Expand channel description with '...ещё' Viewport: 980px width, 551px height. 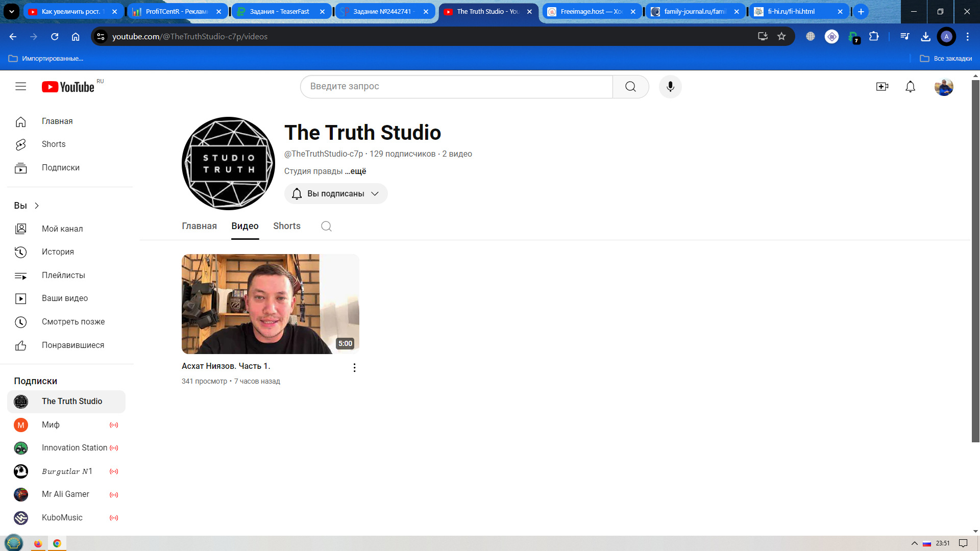[355, 171]
